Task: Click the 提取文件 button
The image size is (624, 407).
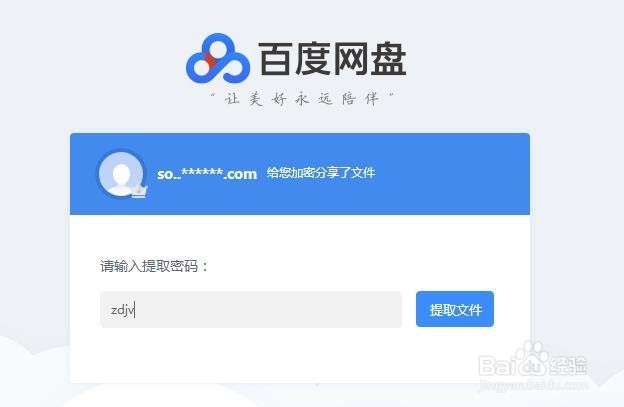Action: (x=455, y=309)
